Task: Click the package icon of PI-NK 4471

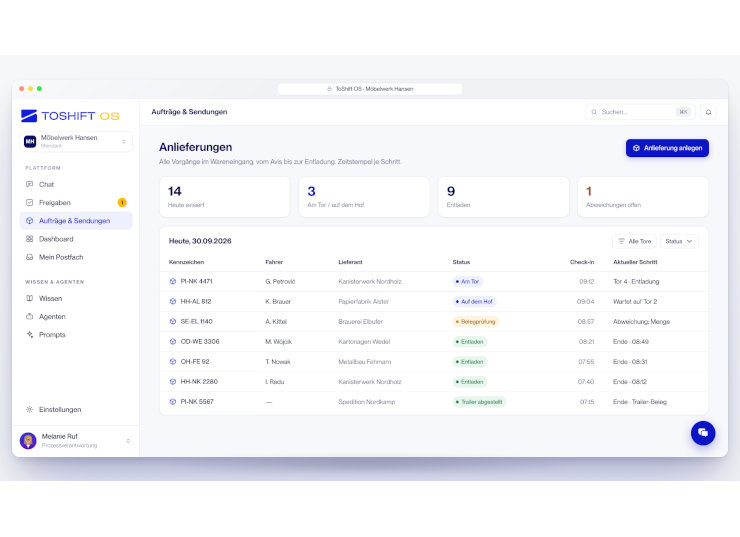Action: pos(173,281)
